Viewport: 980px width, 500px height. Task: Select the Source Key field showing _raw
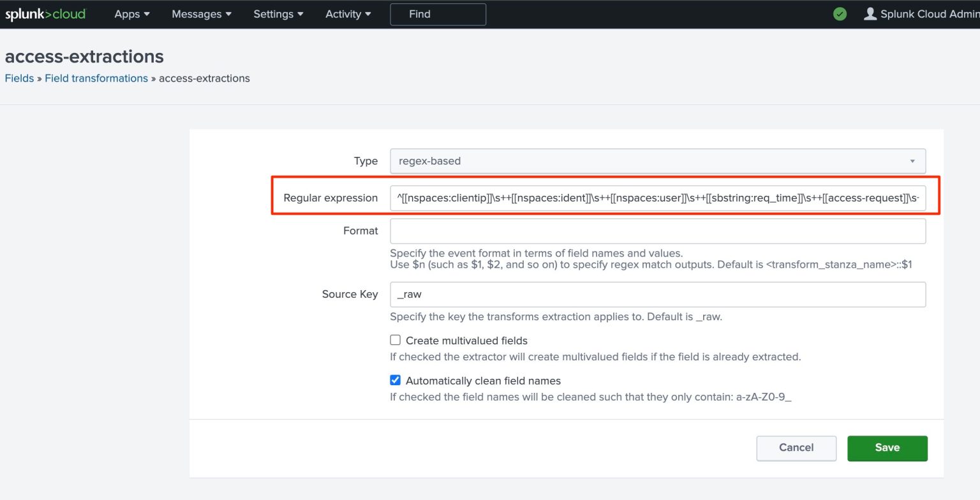657,294
